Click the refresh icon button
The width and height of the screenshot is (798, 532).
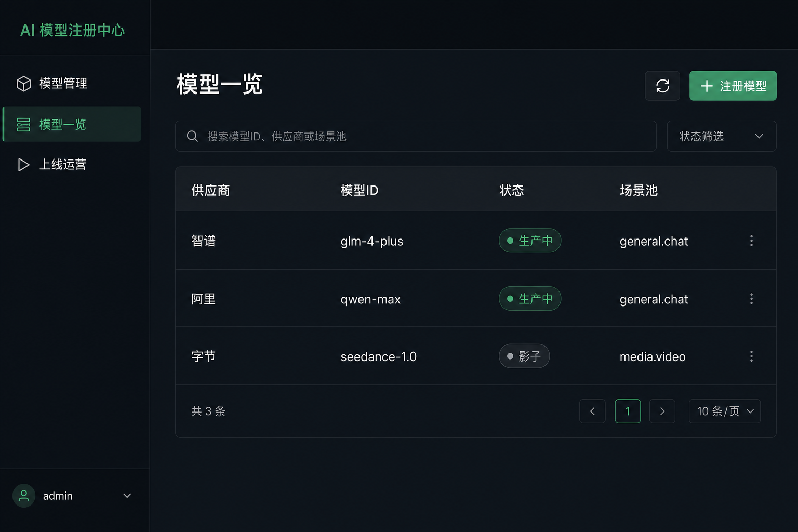coord(662,86)
